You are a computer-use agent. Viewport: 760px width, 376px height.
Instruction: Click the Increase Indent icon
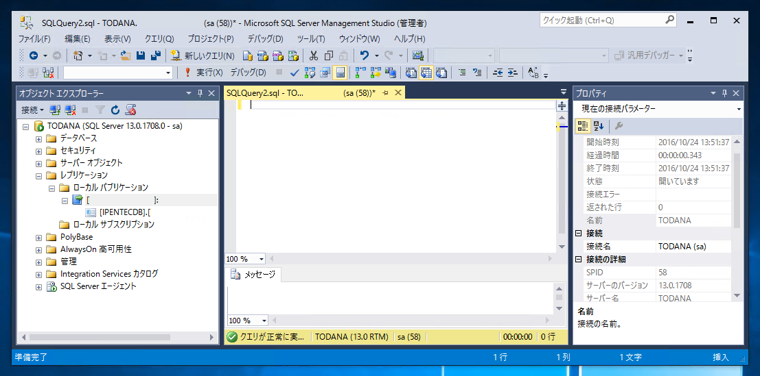pos(513,73)
